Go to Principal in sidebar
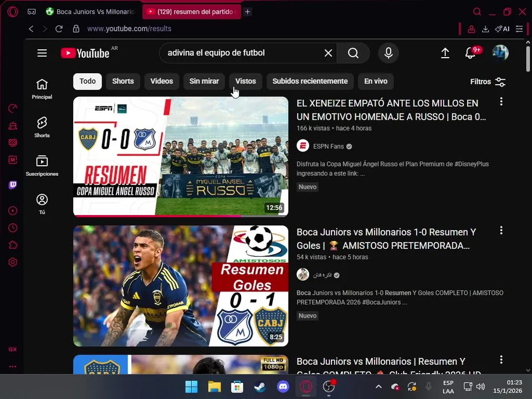 (x=42, y=89)
